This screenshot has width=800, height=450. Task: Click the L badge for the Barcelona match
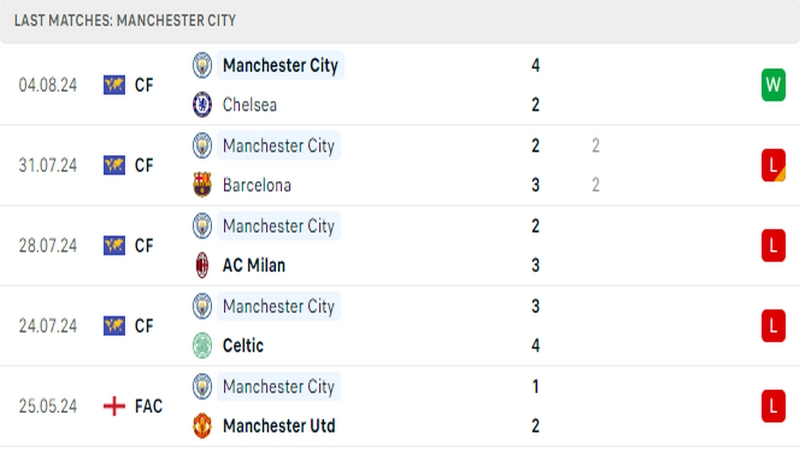coord(772,165)
